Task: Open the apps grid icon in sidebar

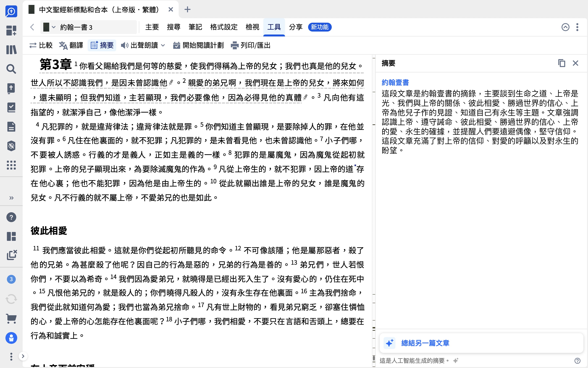Action: tap(11, 165)
